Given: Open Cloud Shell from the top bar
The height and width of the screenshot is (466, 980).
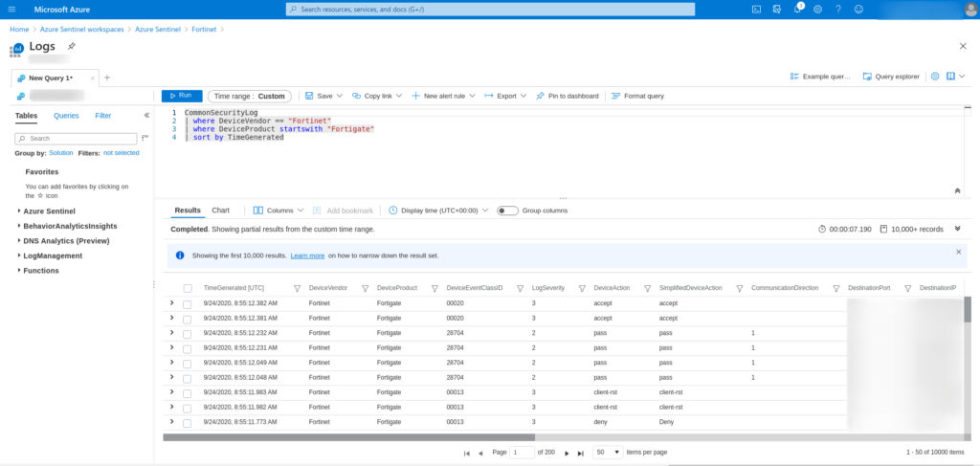Looking at the screenshot, I should click(x=756, y=10).
